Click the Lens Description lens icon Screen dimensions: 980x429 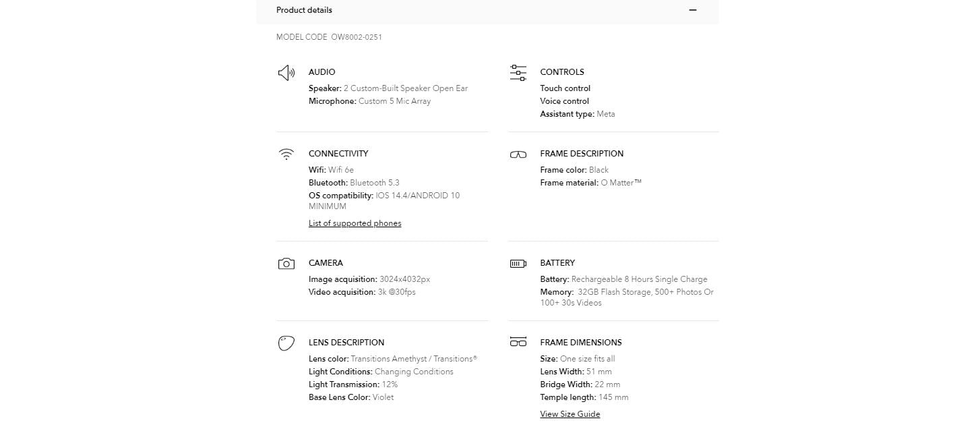(x=286, y=343)
